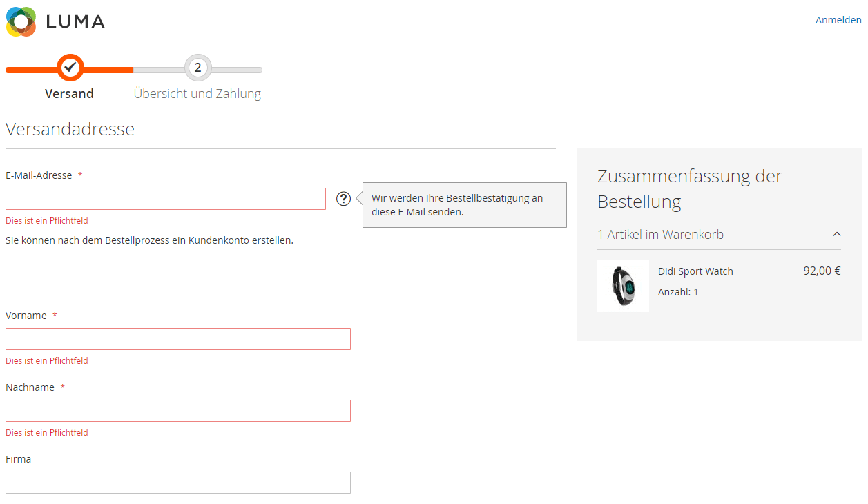
Task: Click the Luma logo
Action: (55, 21)
